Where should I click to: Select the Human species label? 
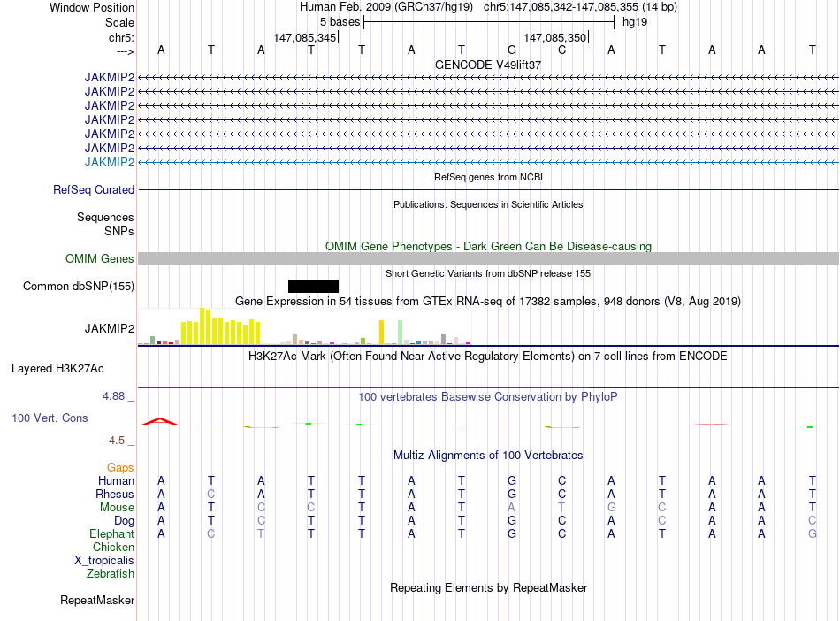(116, 480)
